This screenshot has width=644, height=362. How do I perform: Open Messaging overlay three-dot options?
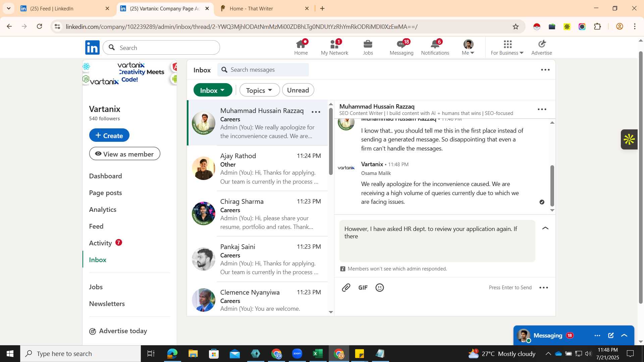[597, 336]
